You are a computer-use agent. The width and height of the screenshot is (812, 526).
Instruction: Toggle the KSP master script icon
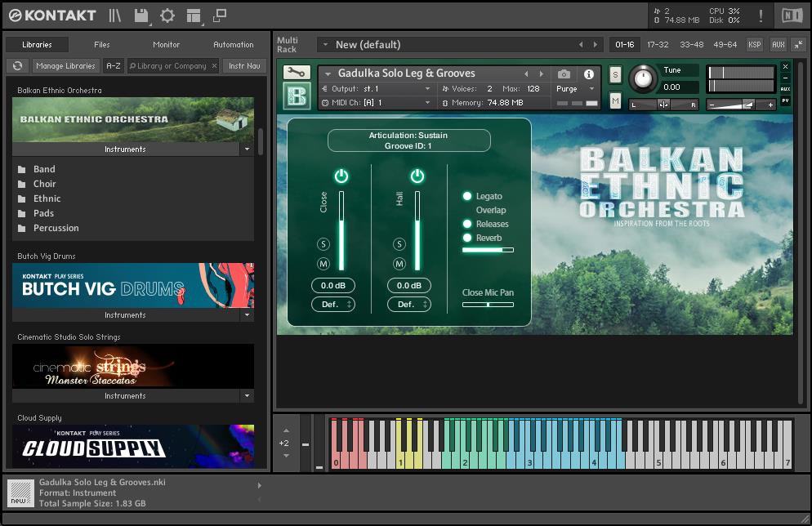point(755,45)
